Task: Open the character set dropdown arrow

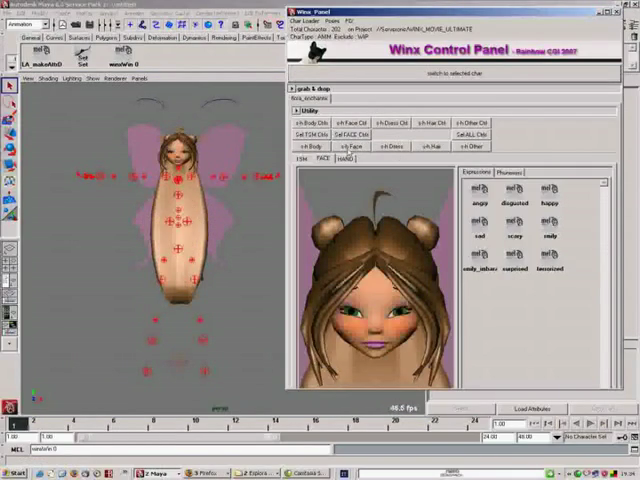Action: pyautogui.click(x=557, y=437)
